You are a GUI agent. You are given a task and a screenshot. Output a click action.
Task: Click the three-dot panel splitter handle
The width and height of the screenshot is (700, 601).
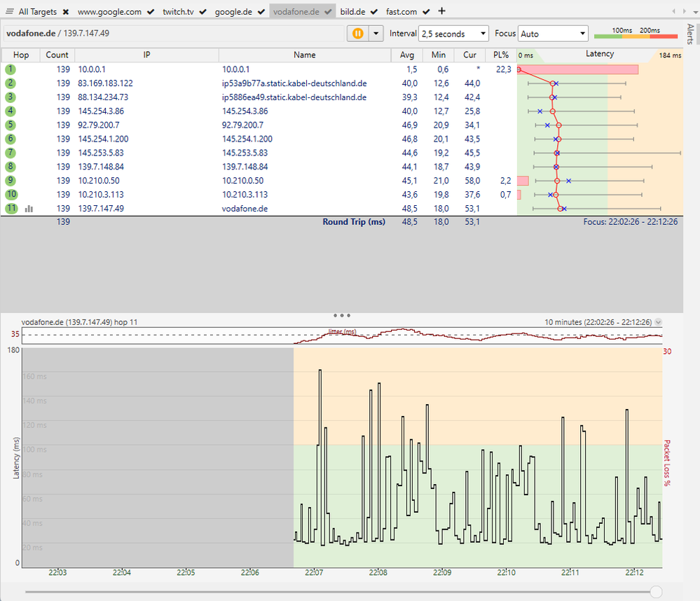[342, 315]
